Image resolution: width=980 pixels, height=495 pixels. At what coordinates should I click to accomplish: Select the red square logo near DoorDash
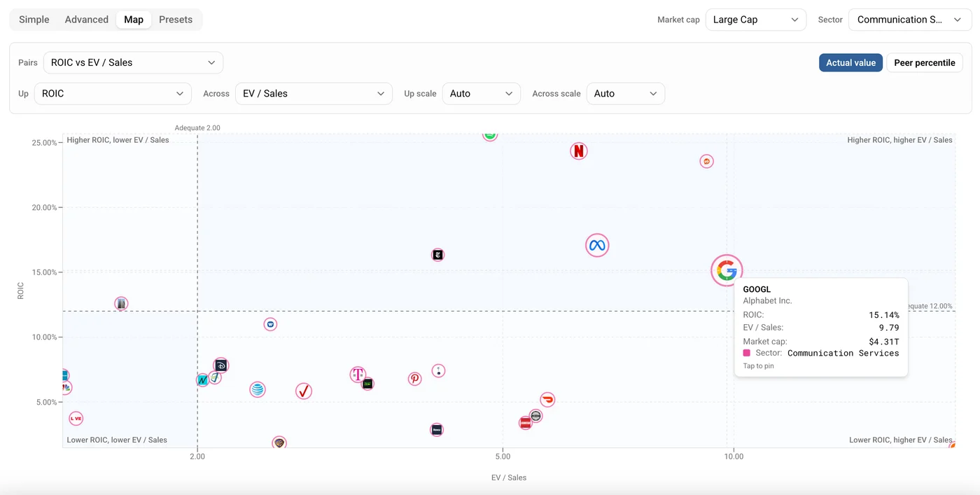[x=526, y=423]
